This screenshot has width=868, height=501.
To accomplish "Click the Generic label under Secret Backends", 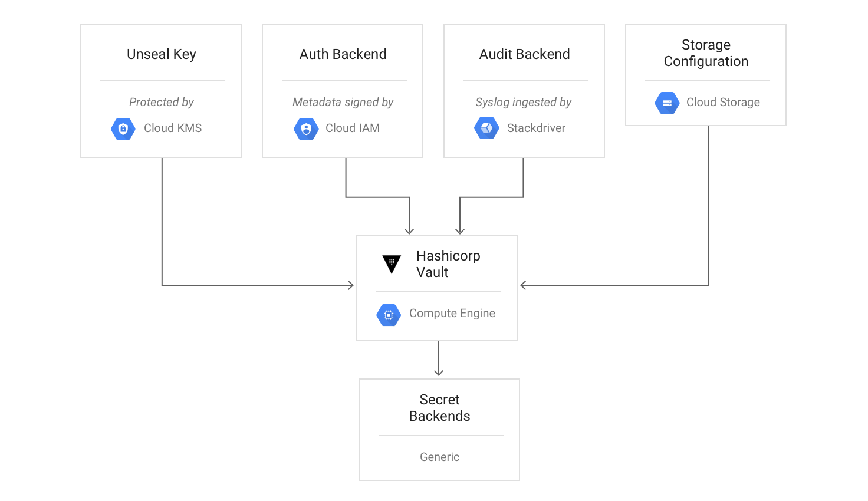I will [x=440, y=457].
